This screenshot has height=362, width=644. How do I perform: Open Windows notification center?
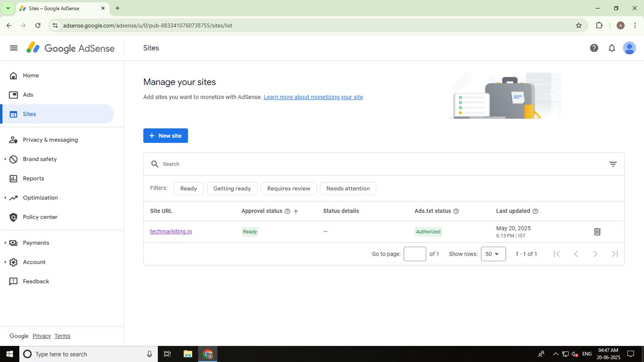click(x=630, y=354)
